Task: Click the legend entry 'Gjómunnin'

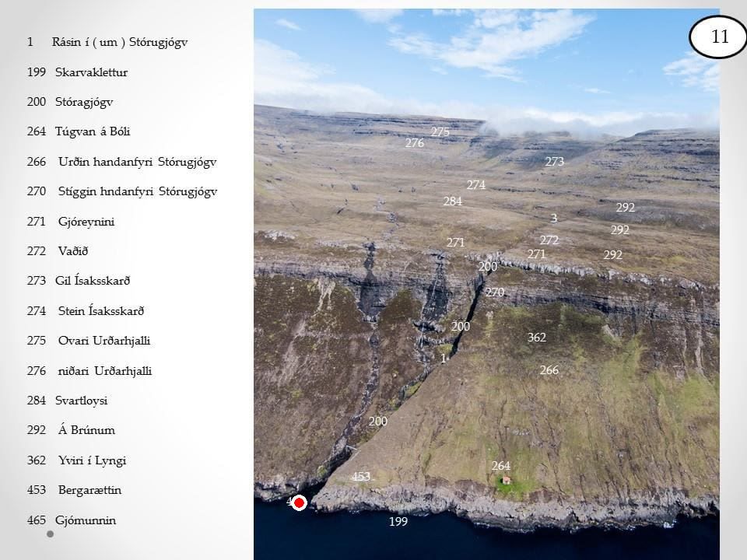Action: [x=85, y=520]
